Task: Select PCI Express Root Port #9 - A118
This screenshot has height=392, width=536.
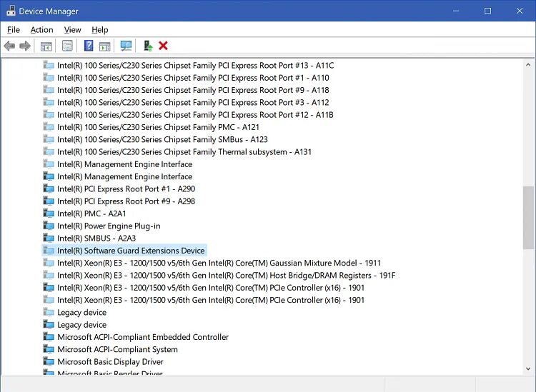Action: click(193, 90)
